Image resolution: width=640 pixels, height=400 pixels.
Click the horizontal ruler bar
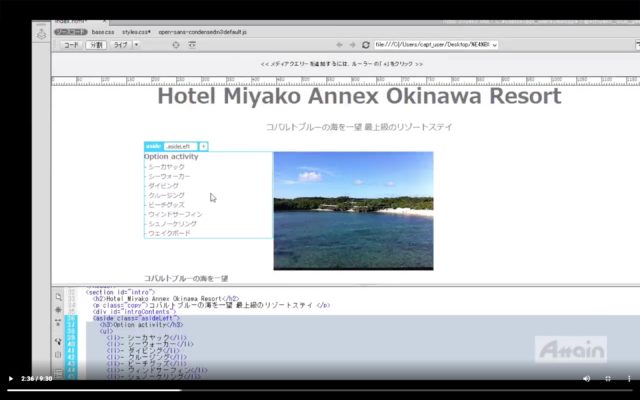[x=345, y=80]
